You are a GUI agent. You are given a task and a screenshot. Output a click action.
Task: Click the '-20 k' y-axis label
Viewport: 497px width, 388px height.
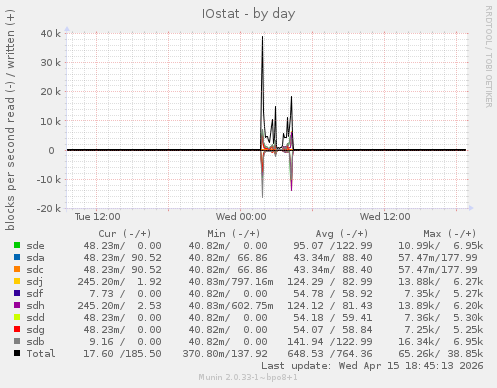click(x=49, y=209)
